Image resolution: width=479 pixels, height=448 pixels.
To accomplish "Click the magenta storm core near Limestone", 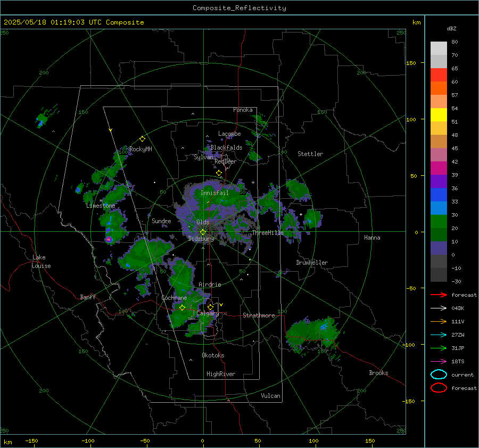I will click(x=109, y=239).
